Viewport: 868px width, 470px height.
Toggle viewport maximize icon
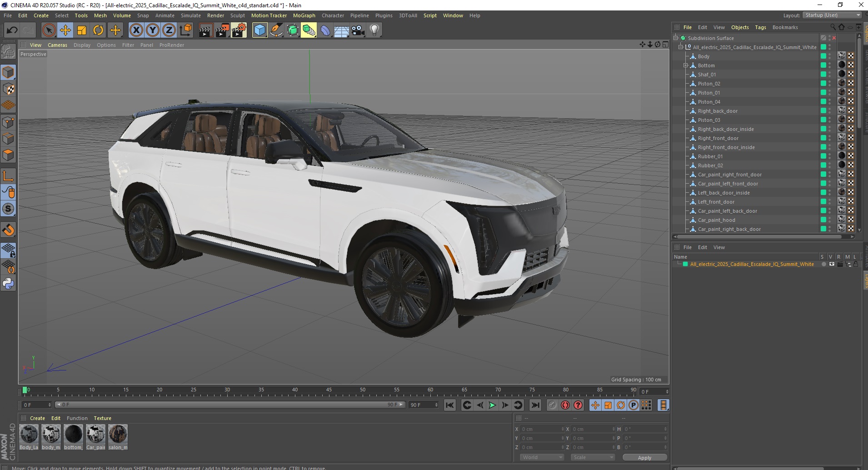tap(665, 45)
